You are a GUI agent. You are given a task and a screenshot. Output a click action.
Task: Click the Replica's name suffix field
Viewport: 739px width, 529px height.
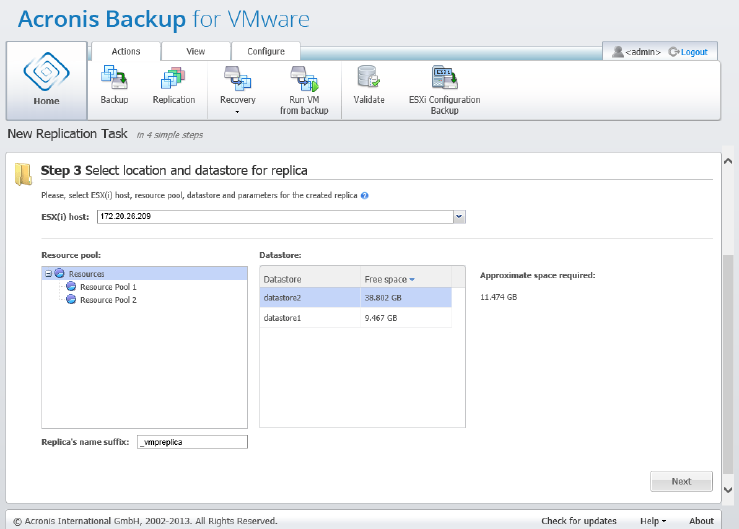(x=192, y=441)
